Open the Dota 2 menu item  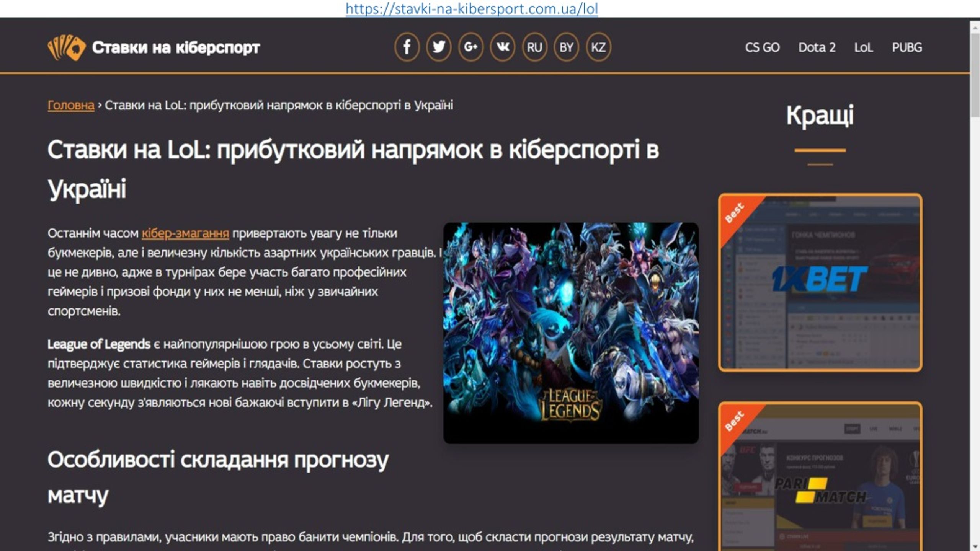coord(817,47)
